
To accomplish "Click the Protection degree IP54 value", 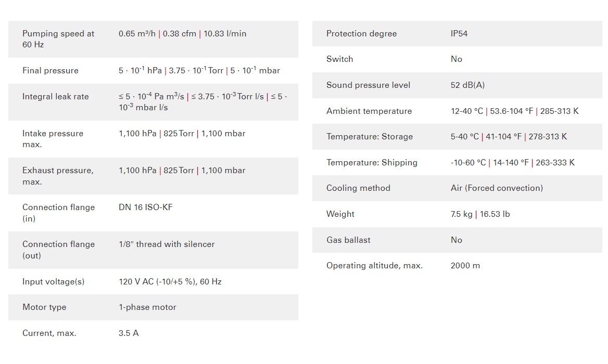I will click(x=459, y=34).
